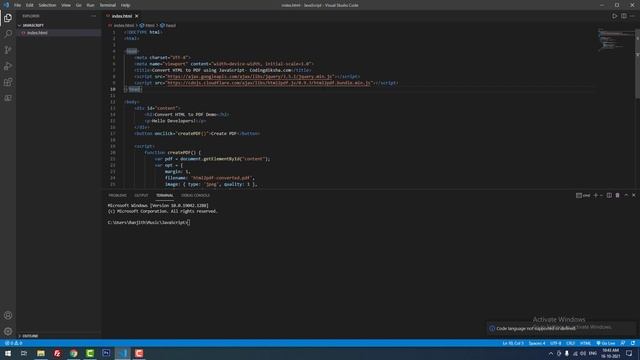Open Photoshop from the taskbar

(106, 353)
